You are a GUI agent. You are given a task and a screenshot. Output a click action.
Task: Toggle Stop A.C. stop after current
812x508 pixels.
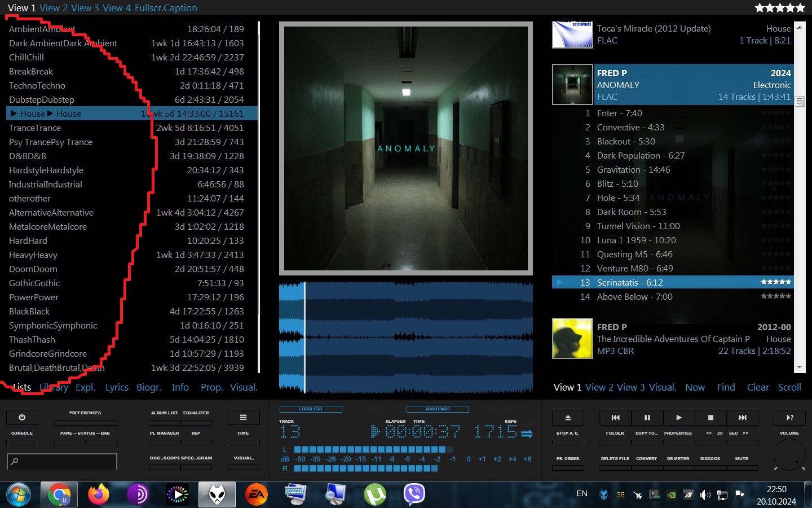(x=567, y=443)
